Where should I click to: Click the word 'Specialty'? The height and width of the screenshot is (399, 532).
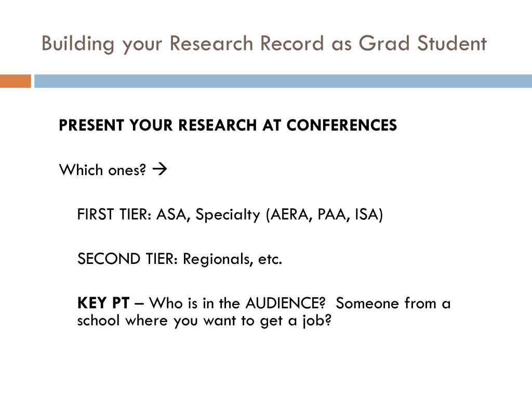[x=228, y=215]
